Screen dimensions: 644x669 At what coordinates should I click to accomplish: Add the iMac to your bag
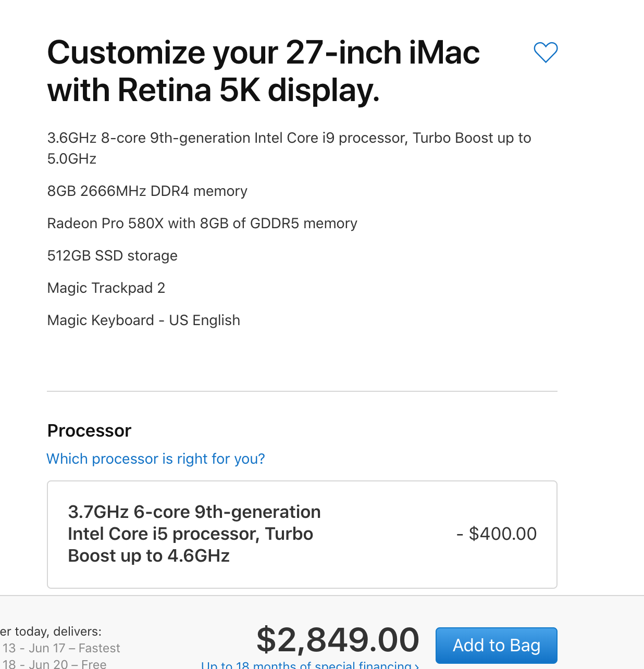point(496,645)
